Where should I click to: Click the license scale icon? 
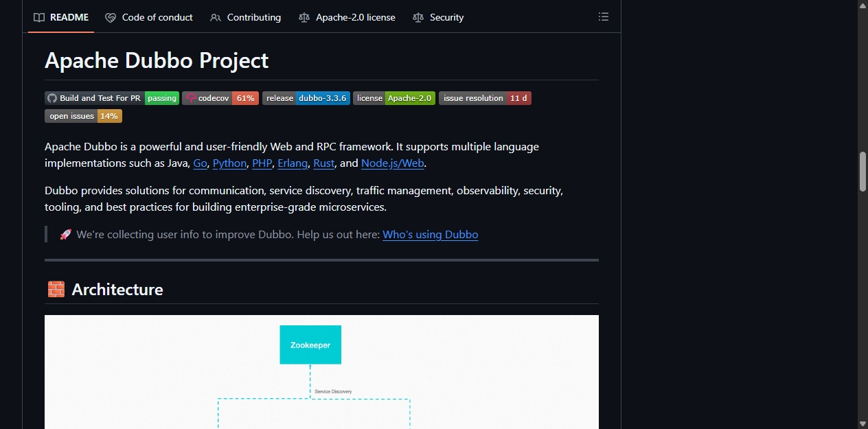pos(304,17)
